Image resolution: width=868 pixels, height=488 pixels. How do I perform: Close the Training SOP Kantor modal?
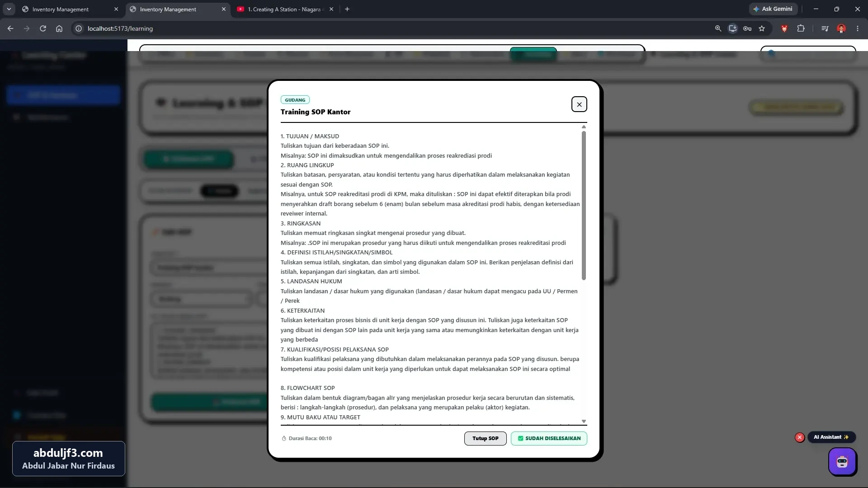(579, 104)
